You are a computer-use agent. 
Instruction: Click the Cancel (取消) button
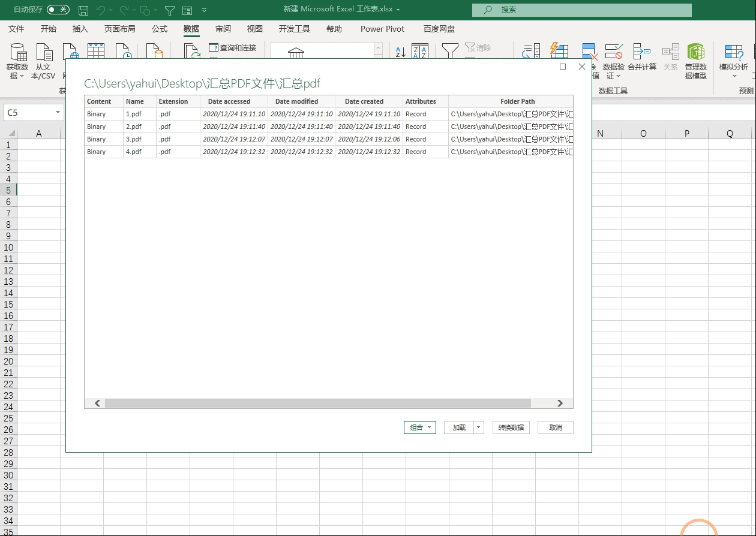pos(556,427)
